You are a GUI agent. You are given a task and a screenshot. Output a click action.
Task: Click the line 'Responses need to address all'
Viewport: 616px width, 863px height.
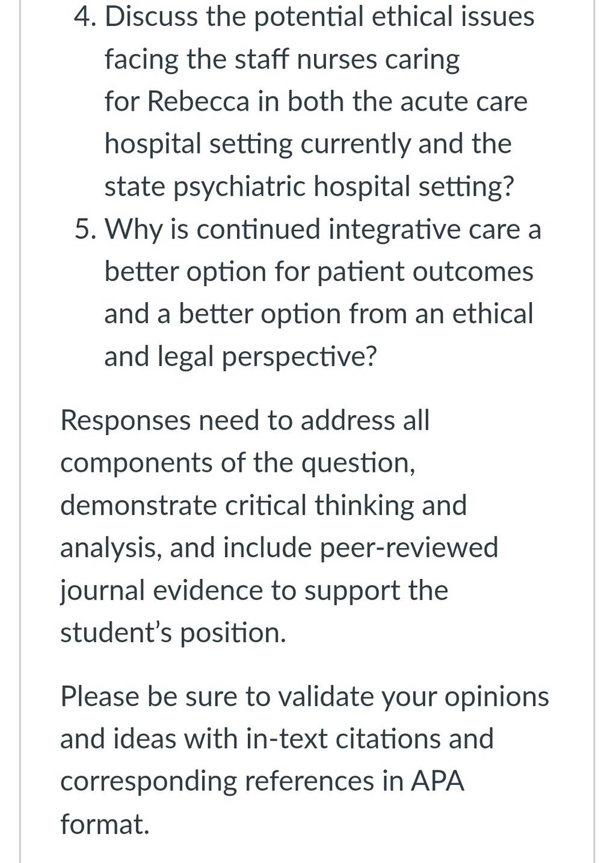(245, 420)
